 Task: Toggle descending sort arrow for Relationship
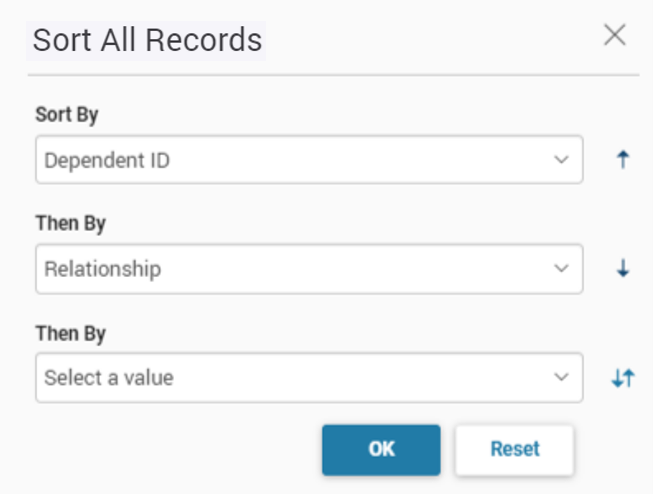click(623, 269)
